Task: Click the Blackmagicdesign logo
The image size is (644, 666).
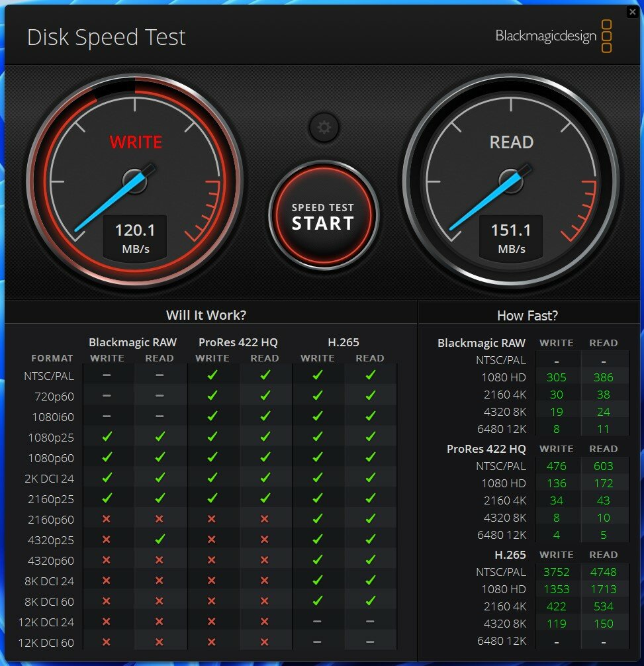Action: coord(553,36)
